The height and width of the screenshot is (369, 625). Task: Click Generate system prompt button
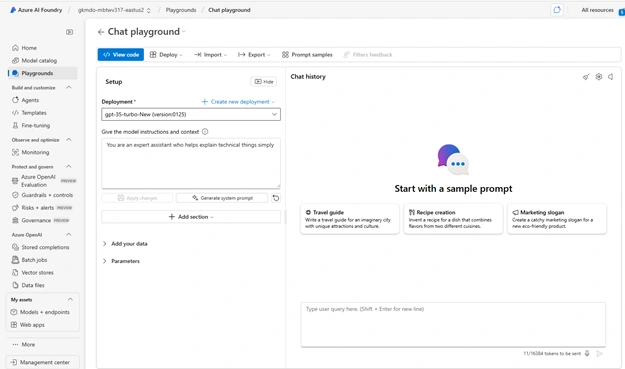tap(222, 198)
